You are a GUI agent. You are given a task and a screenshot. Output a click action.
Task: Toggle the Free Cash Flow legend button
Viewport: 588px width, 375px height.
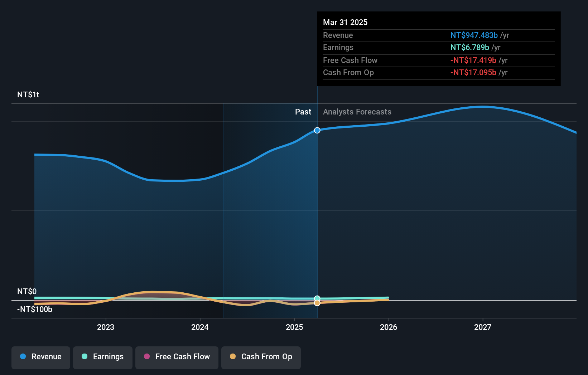click(177, 357)
